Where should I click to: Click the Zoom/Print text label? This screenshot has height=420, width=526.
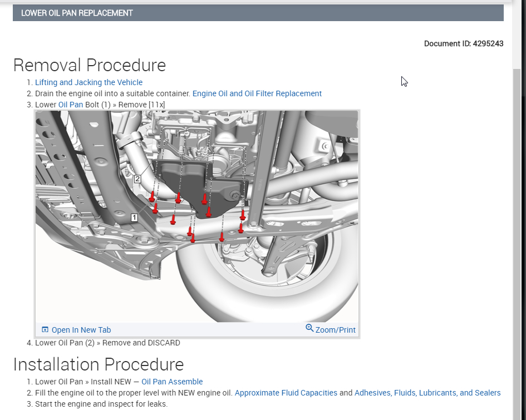pyautogui.click(x=336, y=330)
